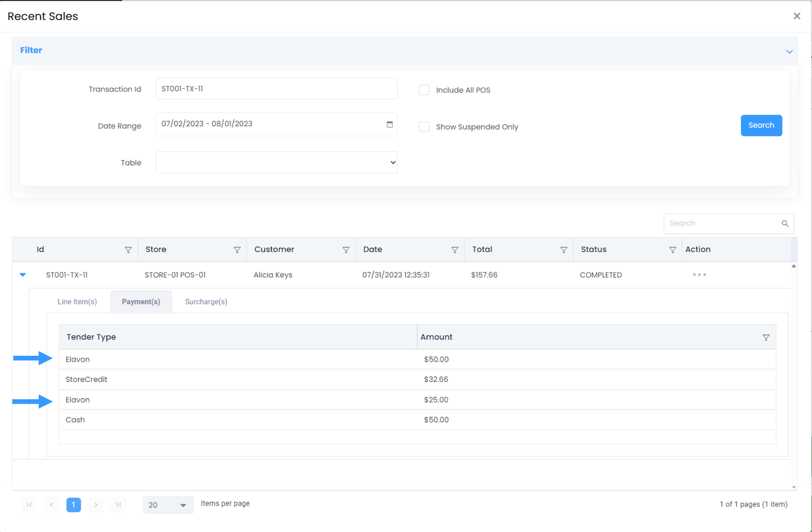Click the magnifier icon in grid search

(785, 224)
